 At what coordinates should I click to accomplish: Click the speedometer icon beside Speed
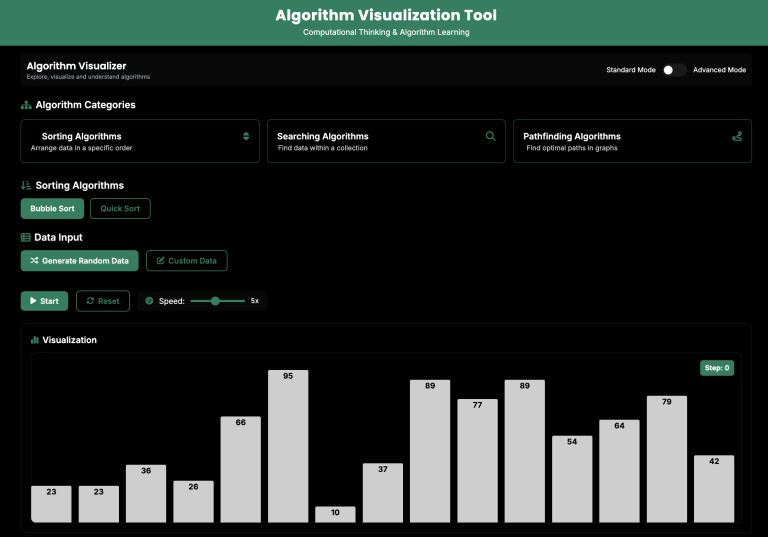click(149, 301)
